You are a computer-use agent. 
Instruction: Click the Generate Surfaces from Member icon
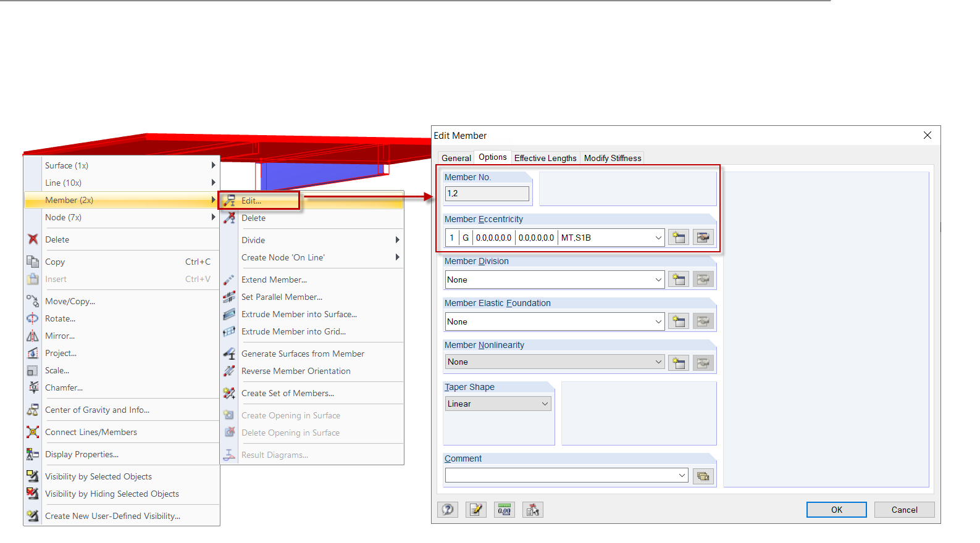[x=229, y=354]
